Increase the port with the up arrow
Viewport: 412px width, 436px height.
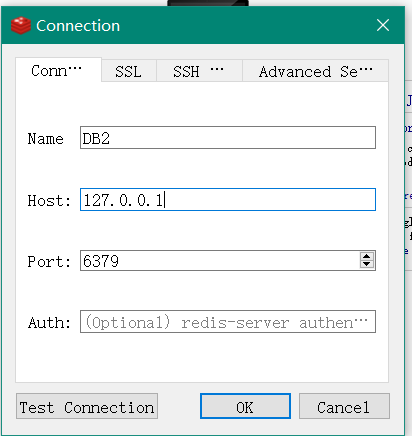pos(367,256)
